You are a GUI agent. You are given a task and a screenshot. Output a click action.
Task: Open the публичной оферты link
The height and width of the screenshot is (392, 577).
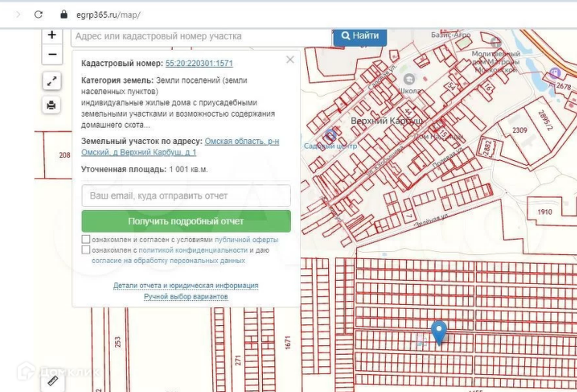(246, 240)
